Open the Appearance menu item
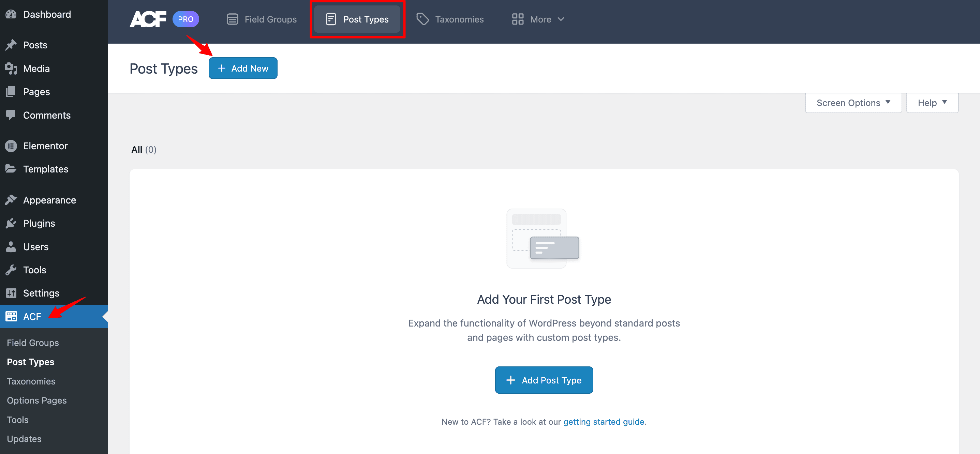This screenshot has width=980, height=454. click(54, 200)
